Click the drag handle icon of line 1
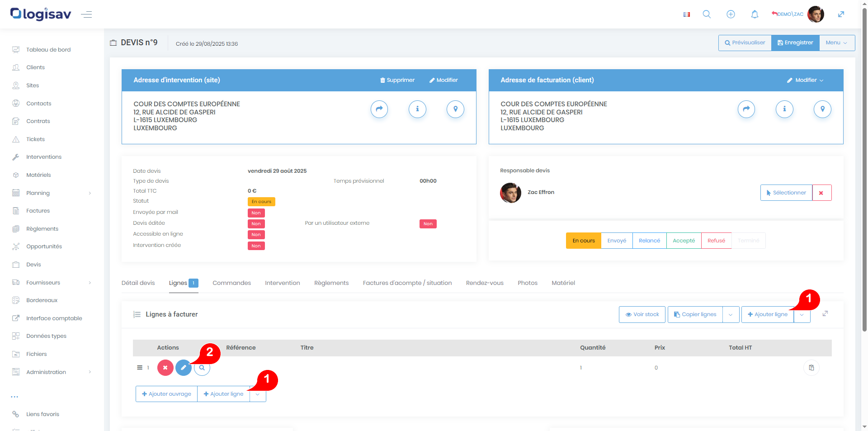The height and width of the screenshot is (431, 868). click(140, 368)
